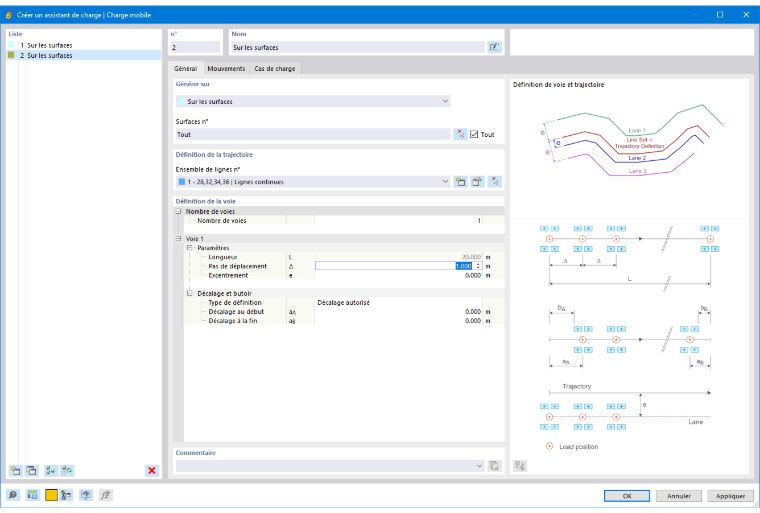Close the Charge mobile dialog

(746, 15)
